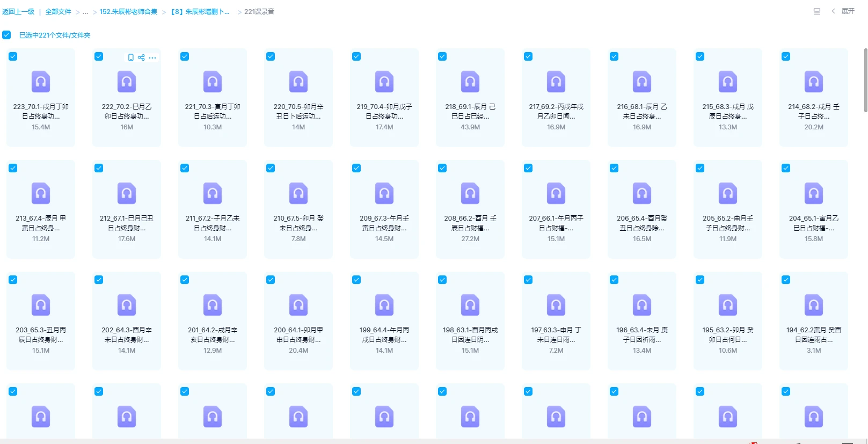Open audio icon of file 217_69.2

pos(556,82)
